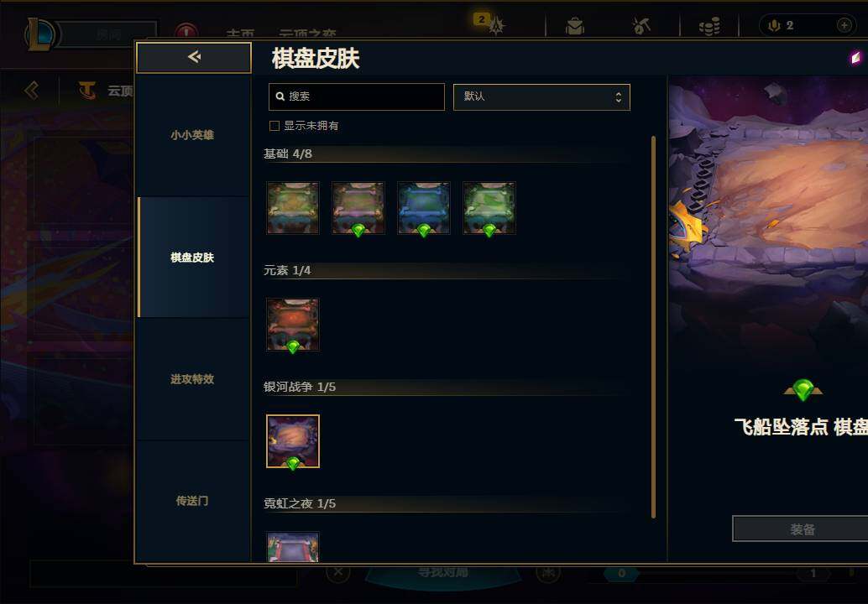Screen dimensions: 868x604
Task: Click the plus icon next to currency amount
Action: pyautogui.click(x=844, y=25)
